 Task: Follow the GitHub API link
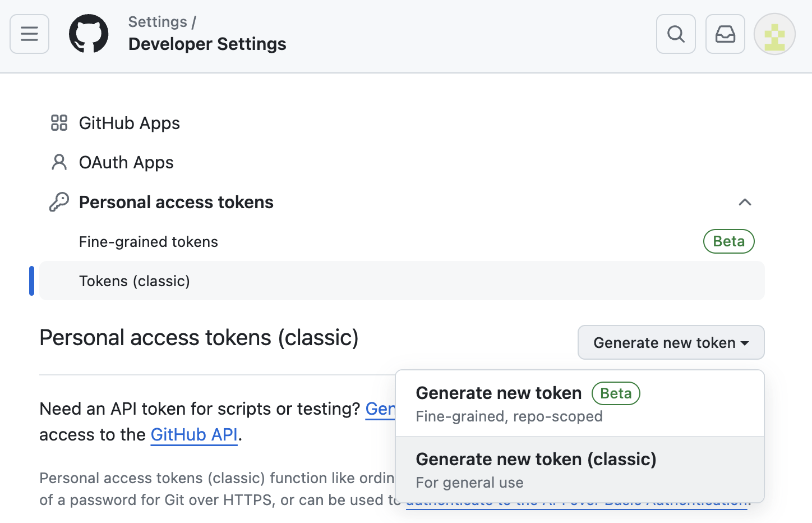coord(194,435)
